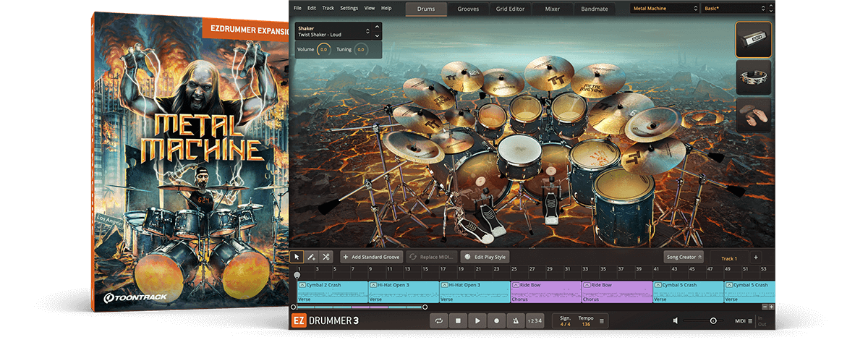This screenshot has height=353, width=868.
Task: Open the Settings menu
Action: pyautogui.click(x=349, y=8)
